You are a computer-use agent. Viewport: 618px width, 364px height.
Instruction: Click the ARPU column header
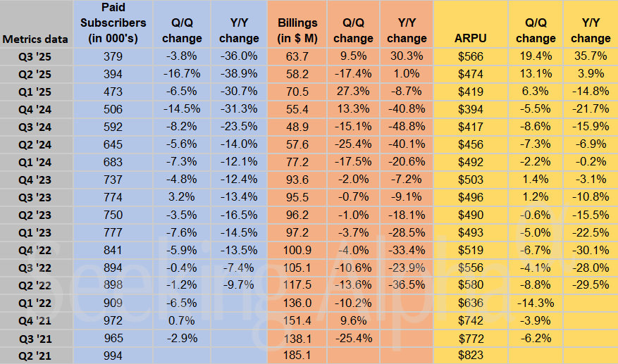tap(470, 38)
